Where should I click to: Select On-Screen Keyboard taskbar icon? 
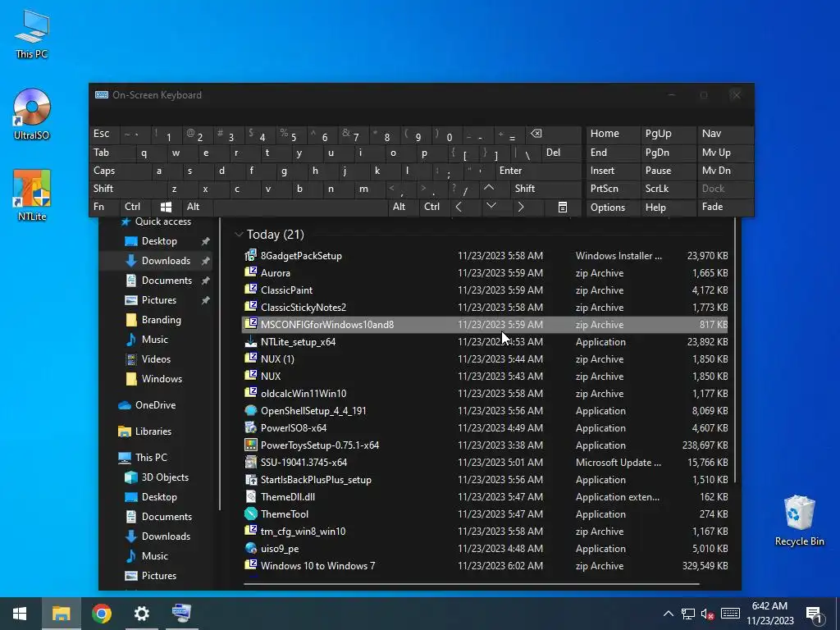point(181,614)
